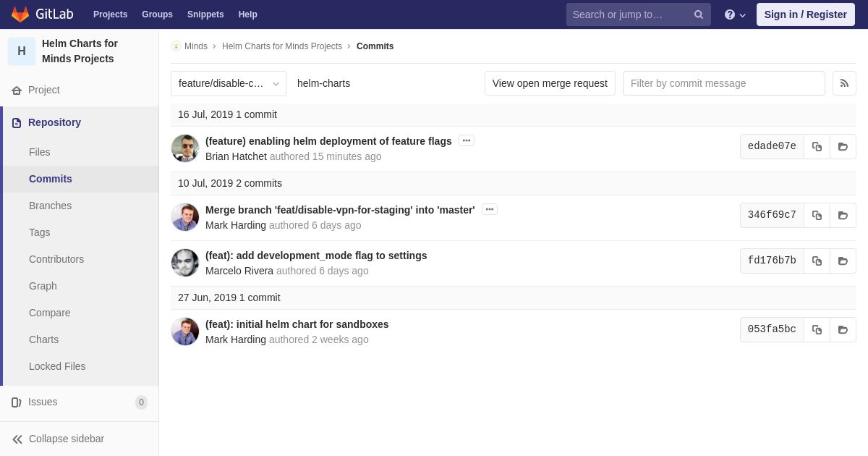
Task: Open Charts in sidebar
Action: tap(43, 339)
